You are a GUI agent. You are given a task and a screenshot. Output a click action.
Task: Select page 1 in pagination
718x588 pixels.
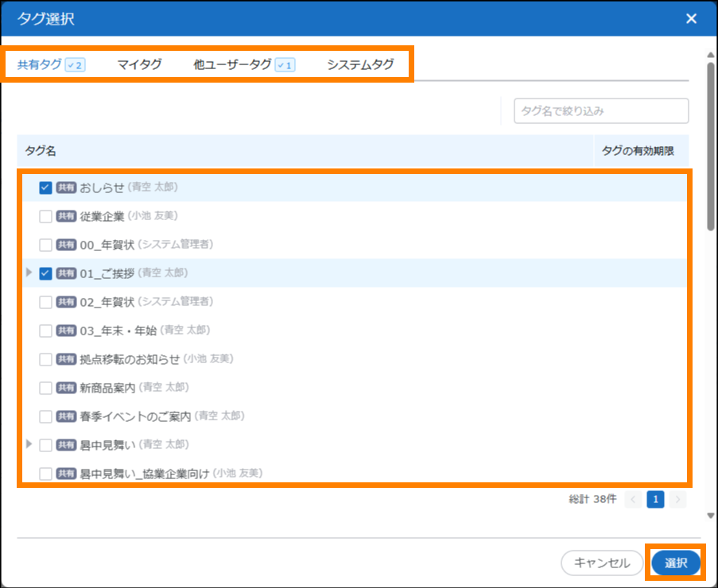[x=655, y=499]
